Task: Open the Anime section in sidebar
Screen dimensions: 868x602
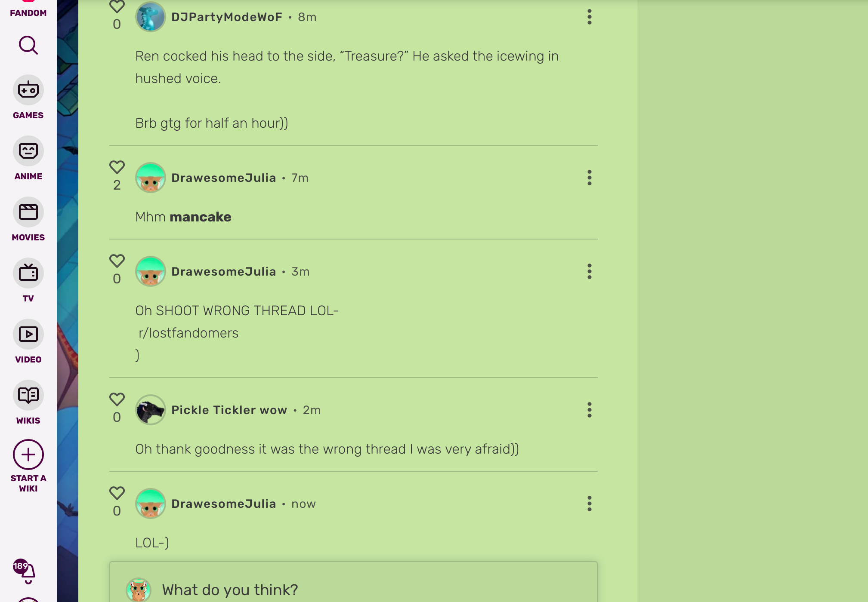Action: pyautogui.click(x=28, y=158)
